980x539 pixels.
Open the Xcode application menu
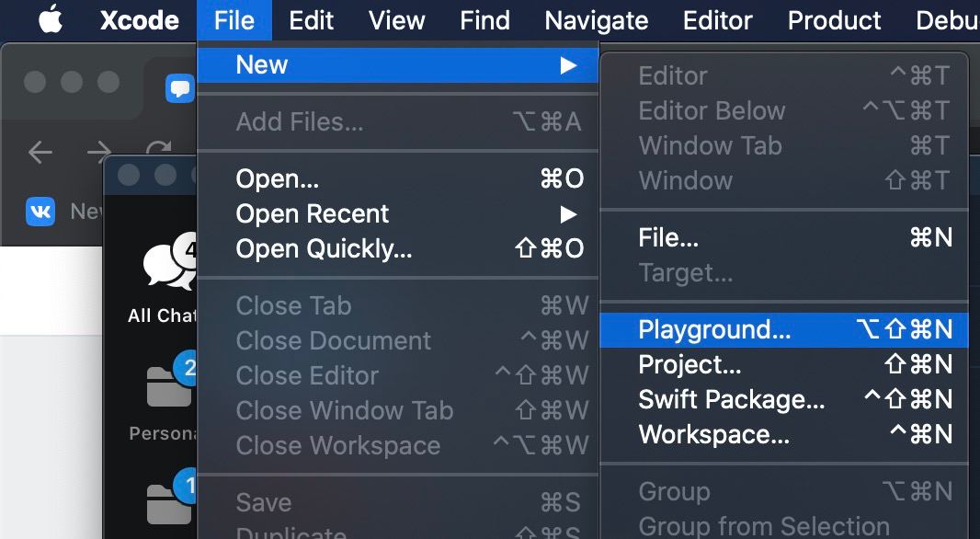140,20
